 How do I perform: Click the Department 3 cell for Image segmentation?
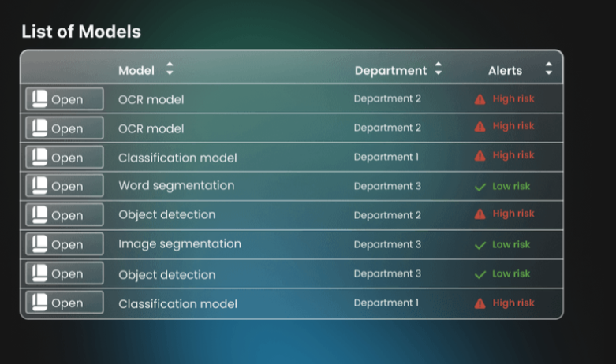click(387, 244)
